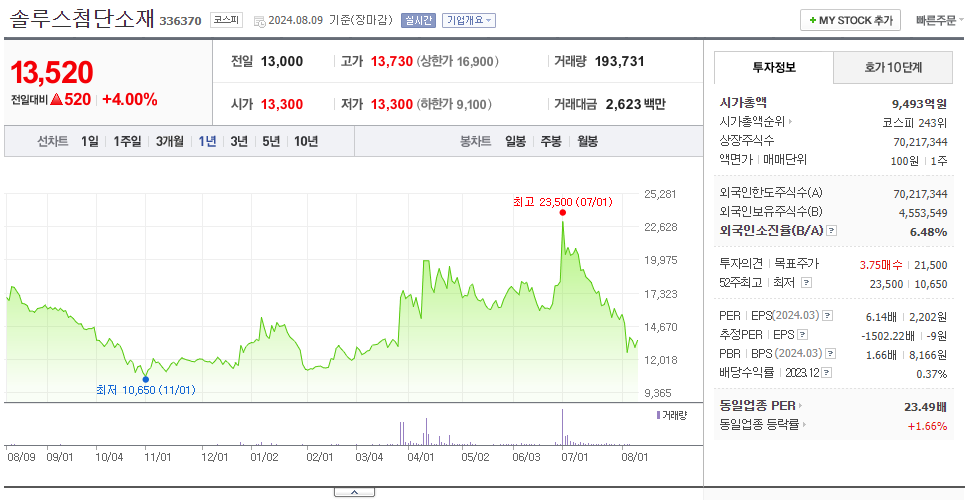Click the 코스피 market badge
968x500 pixels.
click(x=226, y=20)
